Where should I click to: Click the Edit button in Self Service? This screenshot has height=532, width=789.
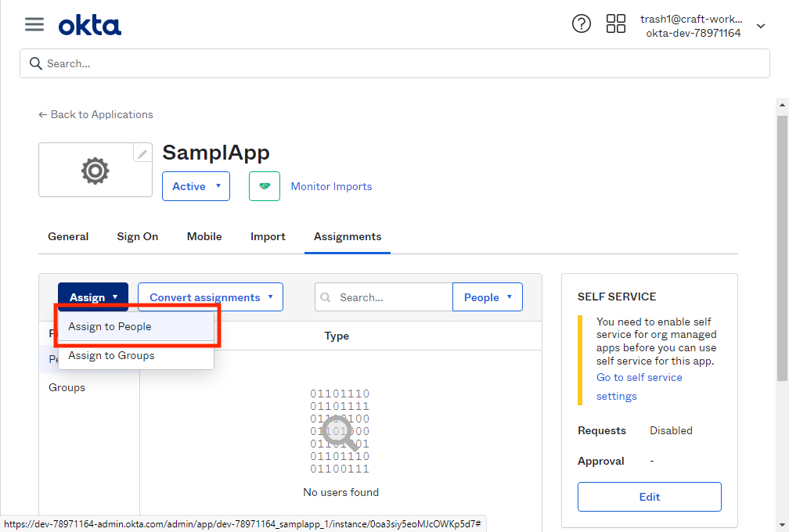(649, 497)
